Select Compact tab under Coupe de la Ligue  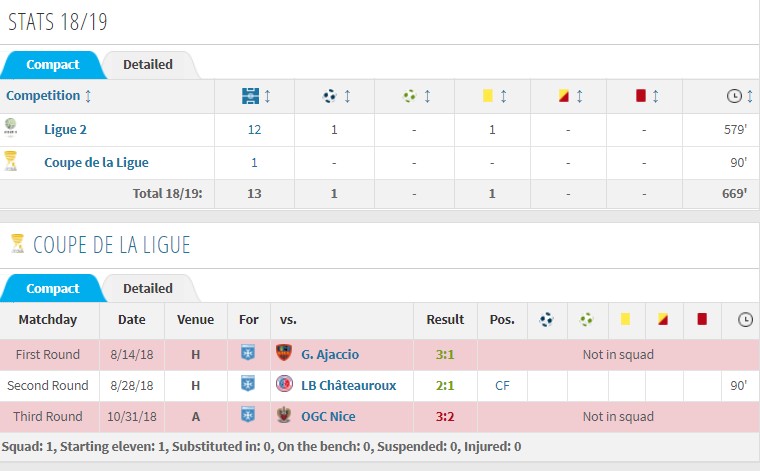[x=52, y=288]
